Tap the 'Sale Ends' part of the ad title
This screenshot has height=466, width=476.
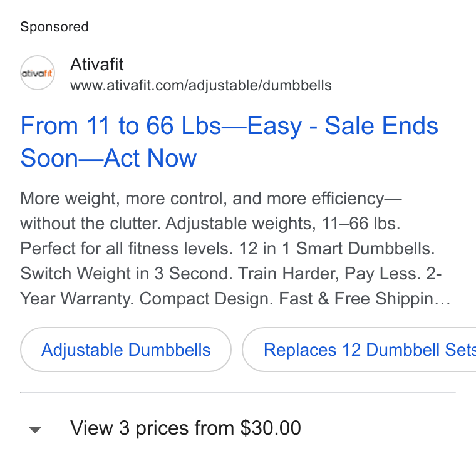click(x=381, y=125)
